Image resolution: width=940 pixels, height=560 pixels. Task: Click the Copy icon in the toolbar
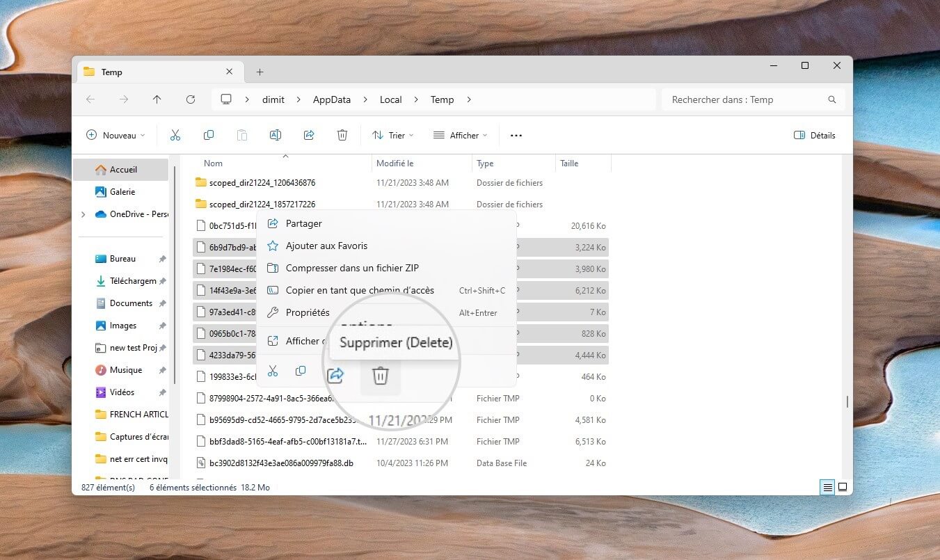click(x=209, y=136)
